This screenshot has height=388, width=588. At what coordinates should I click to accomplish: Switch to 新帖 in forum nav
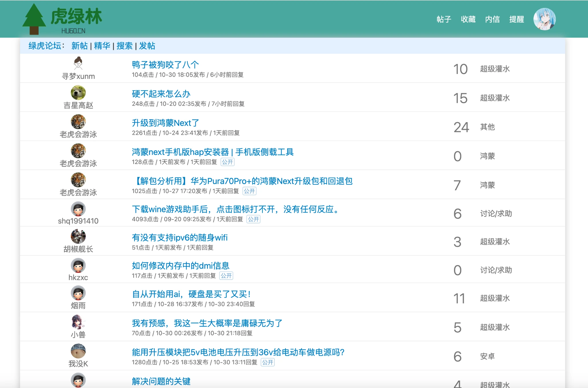pyautogui.click(x=80, y=46)
